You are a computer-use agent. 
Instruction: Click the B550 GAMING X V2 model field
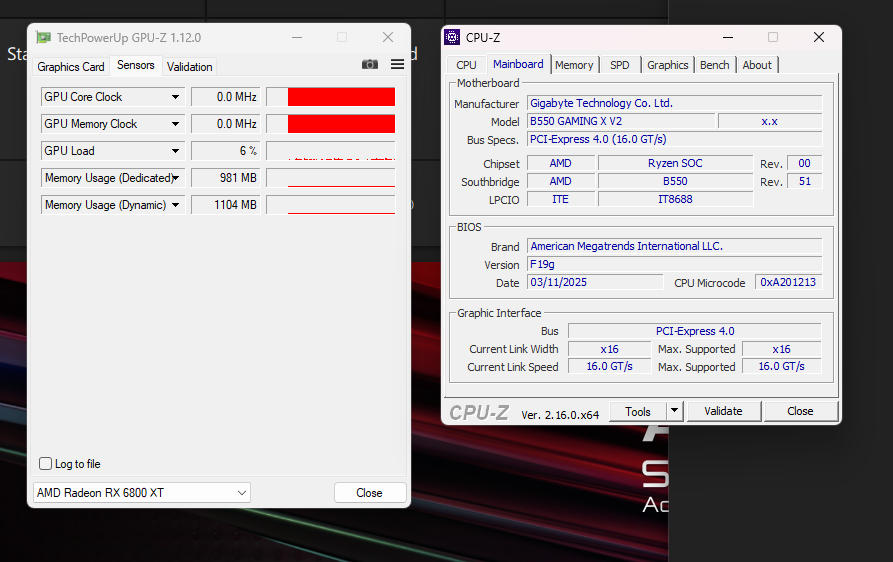(621, 121)
